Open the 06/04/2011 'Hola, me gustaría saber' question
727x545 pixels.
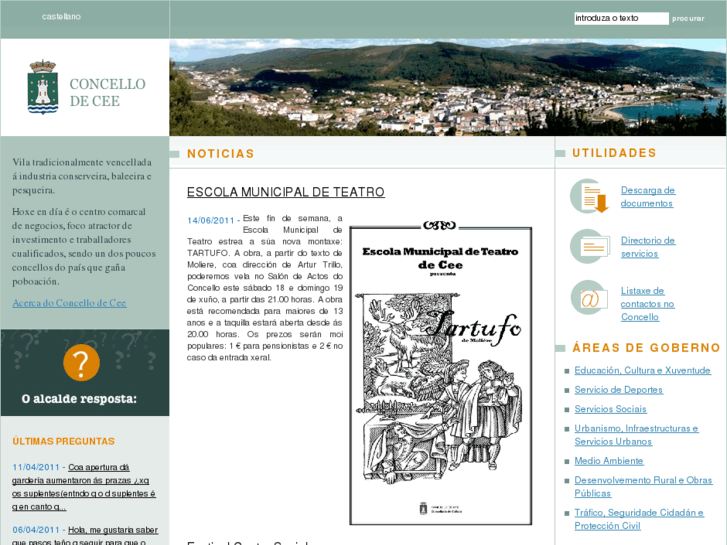(85, 536)
